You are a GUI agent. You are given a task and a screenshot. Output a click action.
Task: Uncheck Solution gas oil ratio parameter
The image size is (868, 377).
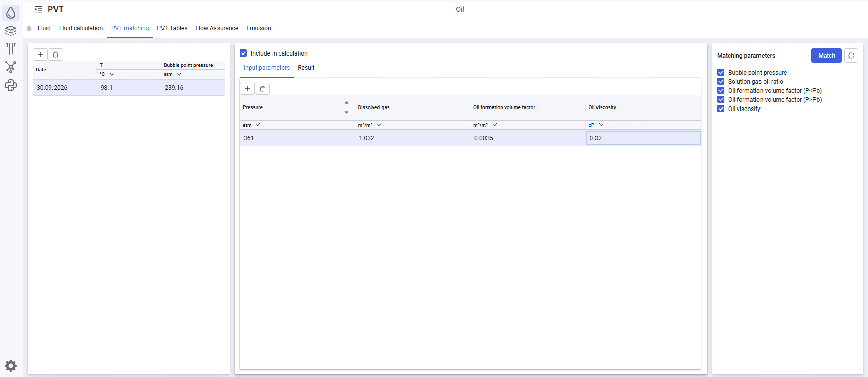pyautogui.click(x=721, y=82)
